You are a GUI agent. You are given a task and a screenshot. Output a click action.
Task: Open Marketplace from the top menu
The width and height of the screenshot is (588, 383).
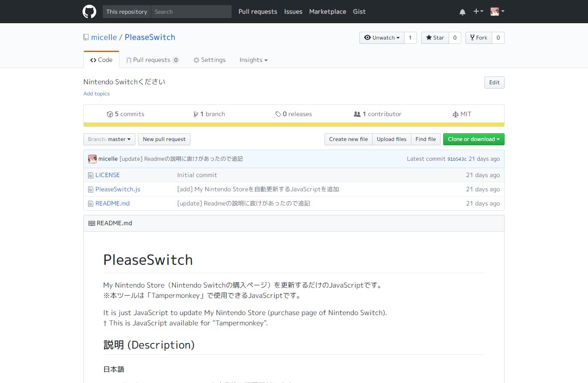click(x=328, y=12)
